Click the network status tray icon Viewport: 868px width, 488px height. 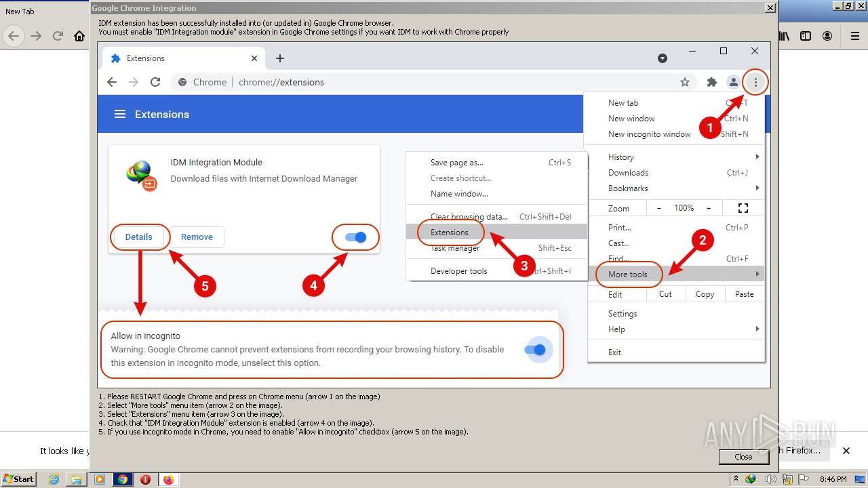click(787, 479)
